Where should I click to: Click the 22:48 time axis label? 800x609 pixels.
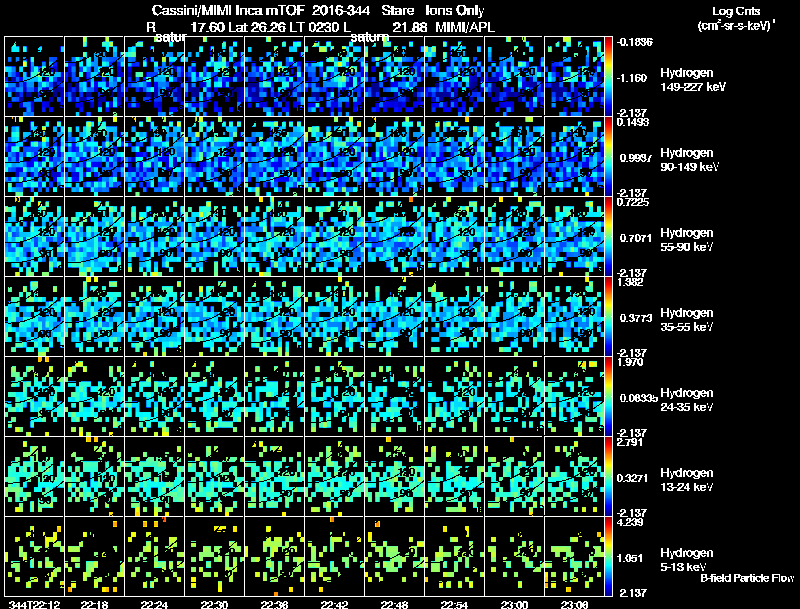point(394,605)
